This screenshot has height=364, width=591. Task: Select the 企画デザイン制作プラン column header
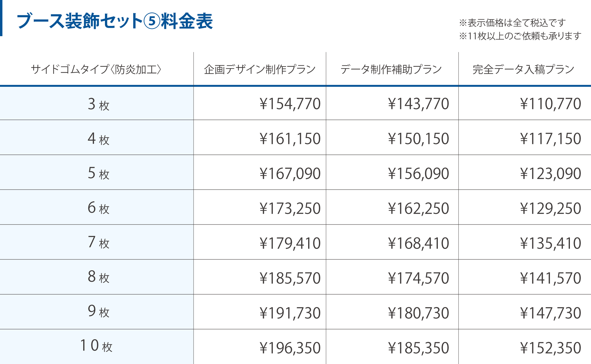point(260,69)
